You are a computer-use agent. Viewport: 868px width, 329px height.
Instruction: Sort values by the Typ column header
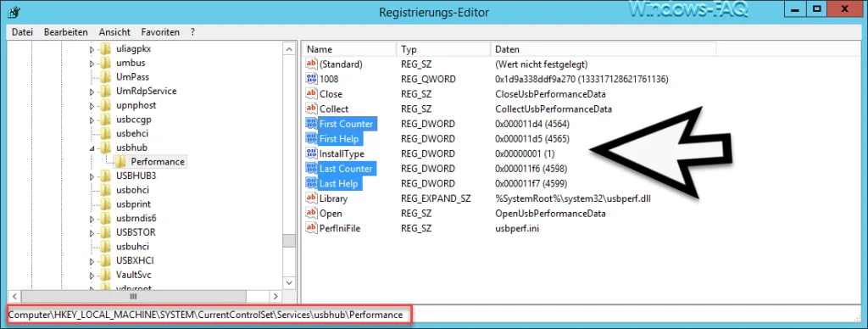442,49
